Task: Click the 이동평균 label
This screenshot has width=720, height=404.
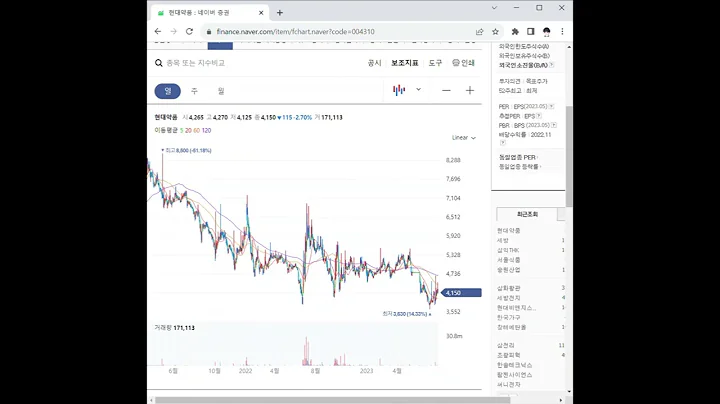Action: (x=166, y=130)
